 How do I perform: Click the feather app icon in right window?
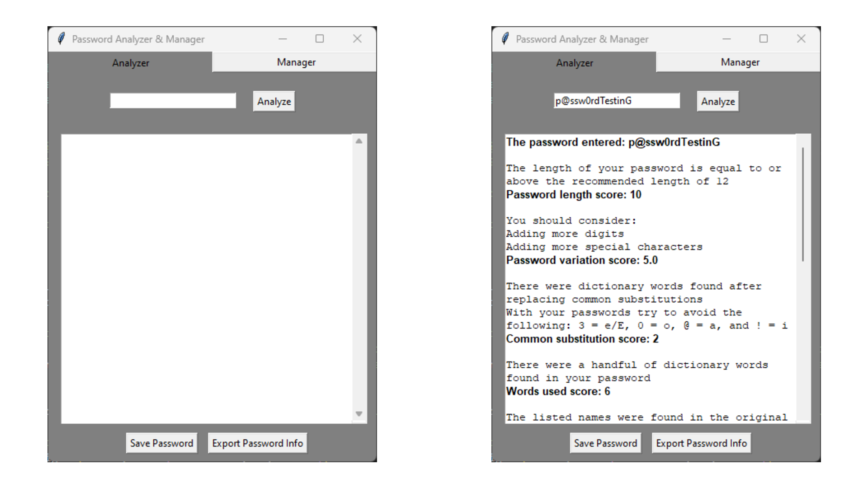[x=505, y=39]
